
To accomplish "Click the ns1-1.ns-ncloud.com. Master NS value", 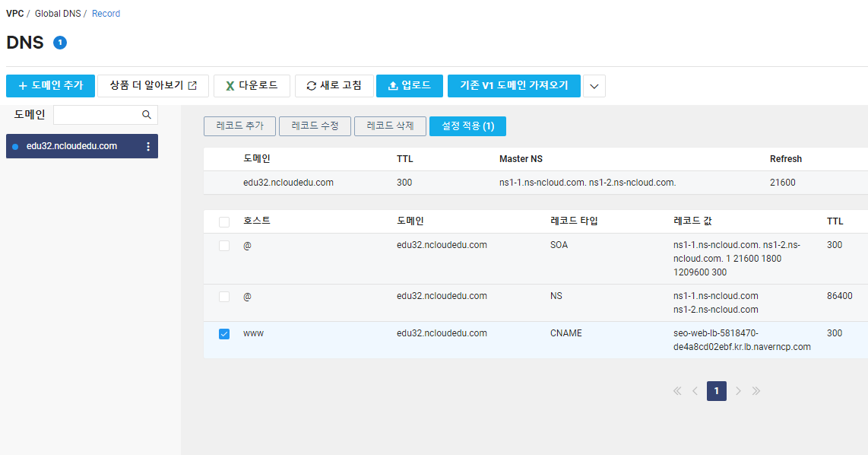I will (x=543, y=183).
